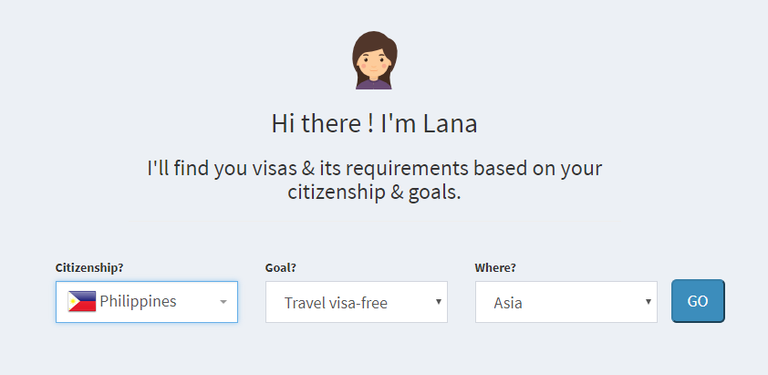Click the "Hi there ! I'm Lana" heading
768x375 pixels.
tap(374, 123)
